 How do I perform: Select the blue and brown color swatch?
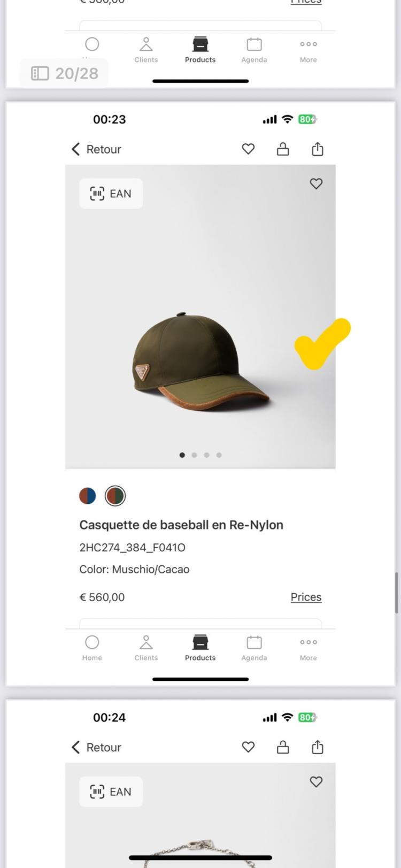[x=88, y=496]
